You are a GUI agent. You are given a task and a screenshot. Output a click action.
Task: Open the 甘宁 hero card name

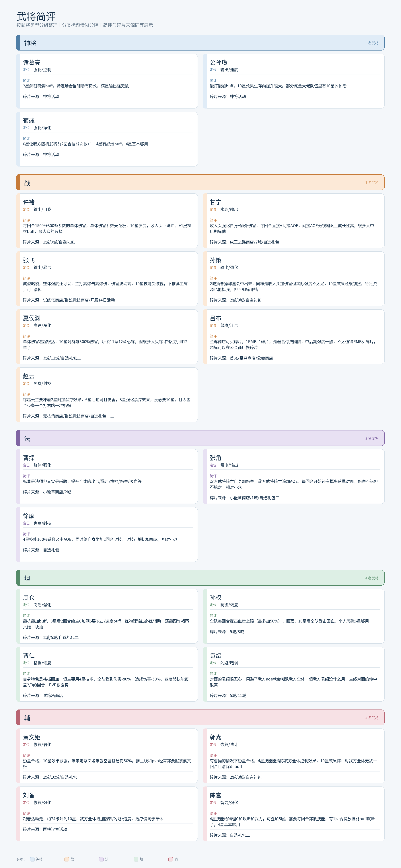[x=215, y=202]
